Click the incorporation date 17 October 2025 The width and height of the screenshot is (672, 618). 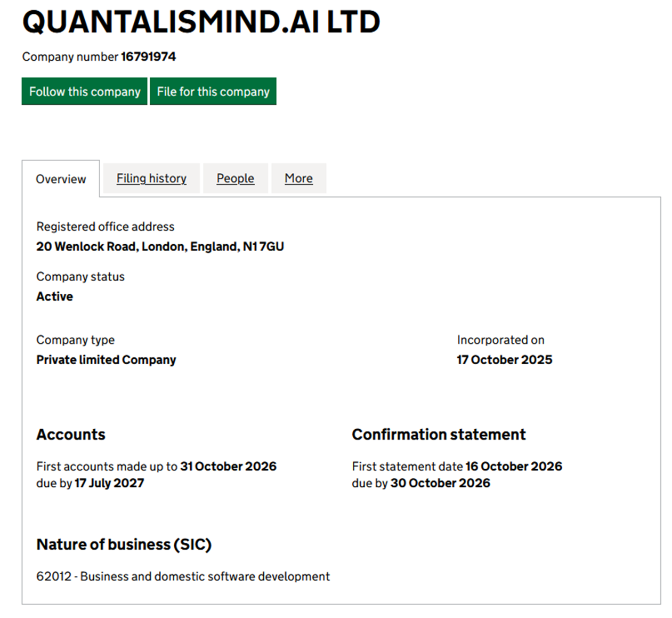[504, 359]
